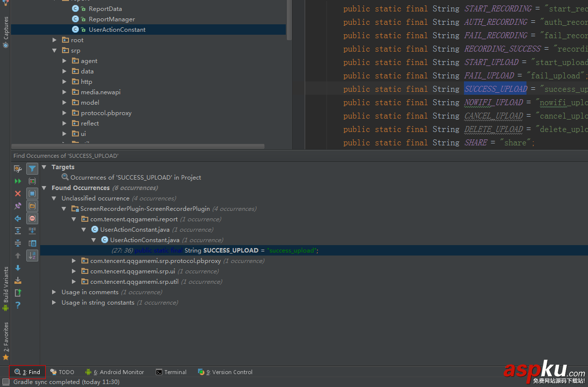The width and height of the screenshot is (588, 387).
Task: Click SHARE constant in editor
Action: coord(476,142)
